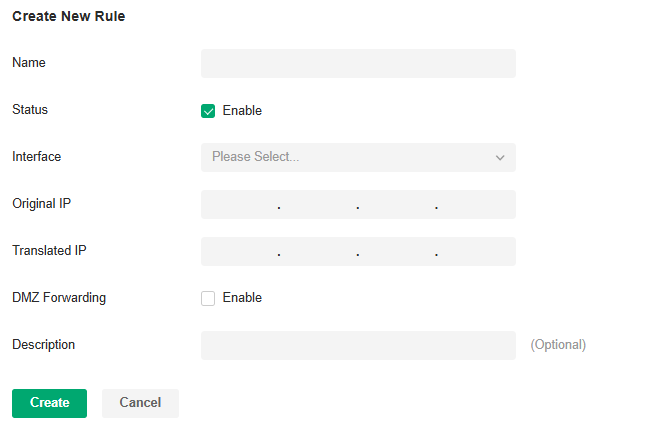This screenshot has width=656, height=426.
Task: Focus the fourth octet of Original IP
Action: (x=476, y=205)
